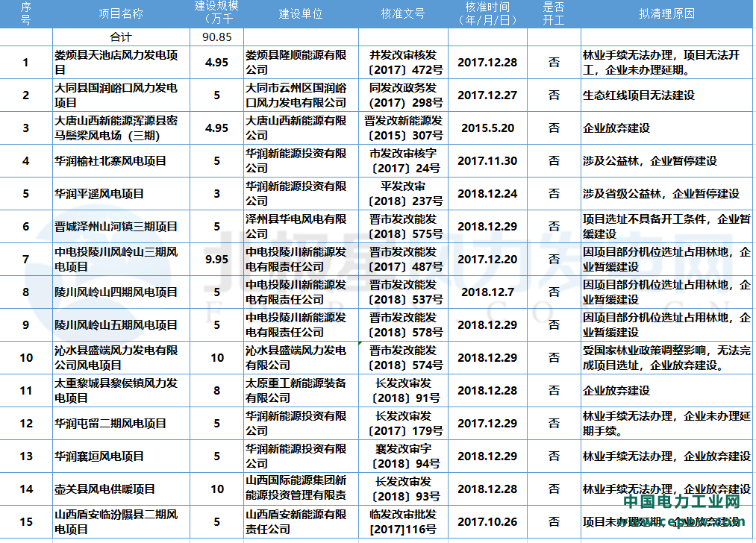Click company 大唐山西新能源有限公司

296,128
